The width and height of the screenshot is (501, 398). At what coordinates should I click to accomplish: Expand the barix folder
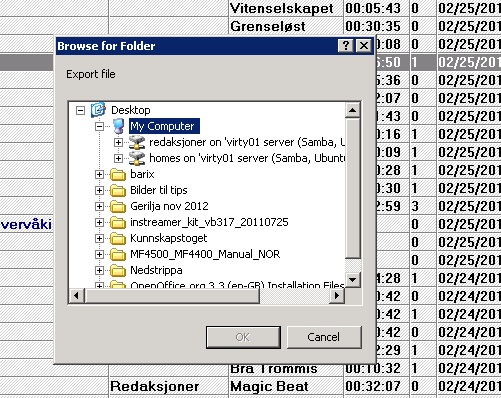99,174
